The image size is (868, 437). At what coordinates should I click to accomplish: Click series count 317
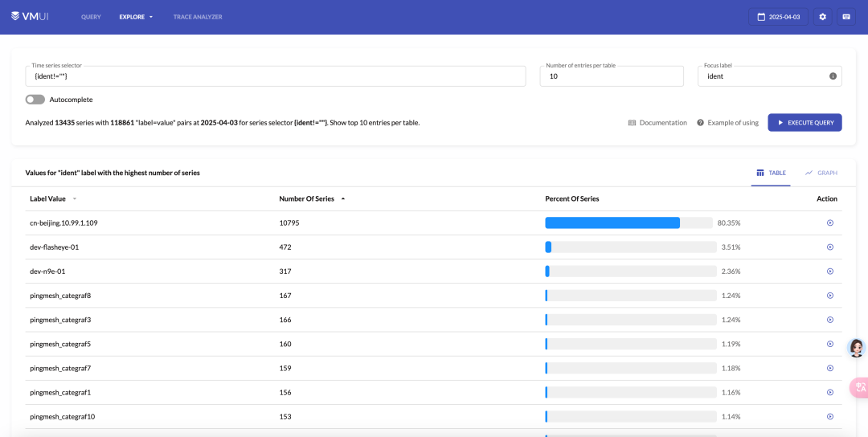tap(285, 272)
